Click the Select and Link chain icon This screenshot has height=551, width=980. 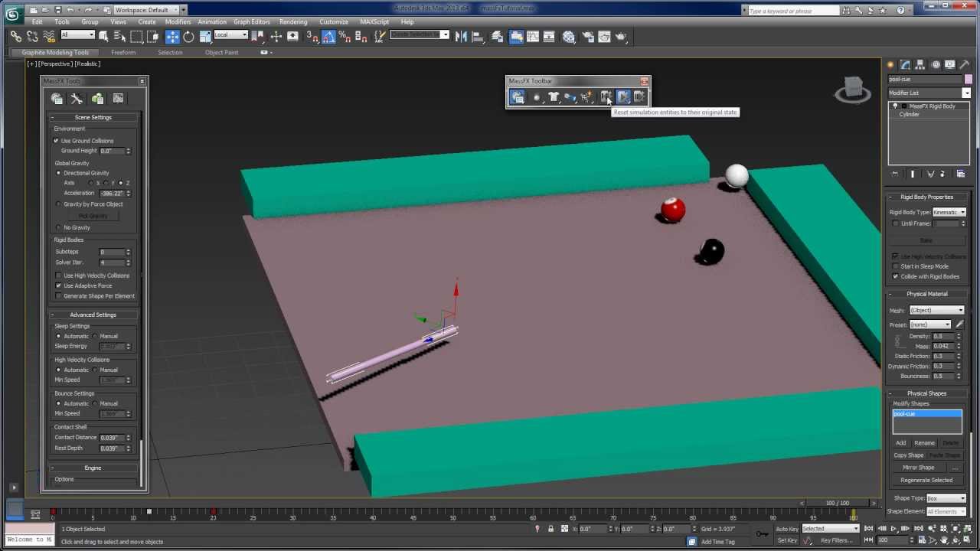point(16,36)
